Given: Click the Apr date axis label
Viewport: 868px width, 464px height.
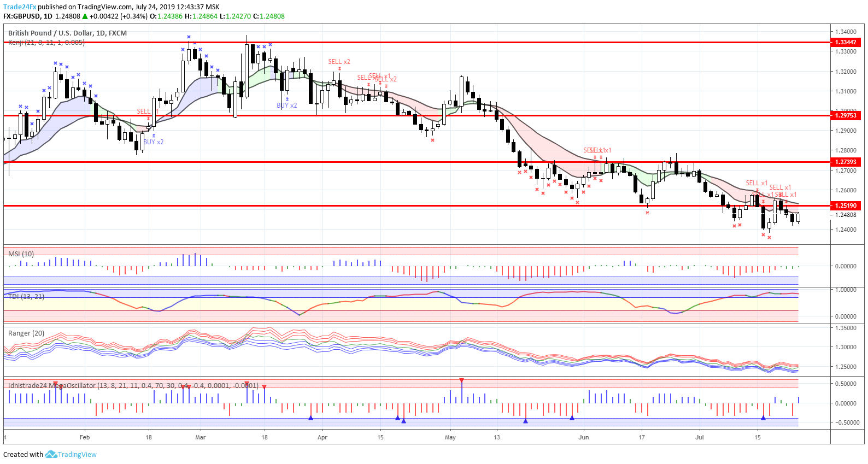Looking at the screenshot, I should coord(322,437).
